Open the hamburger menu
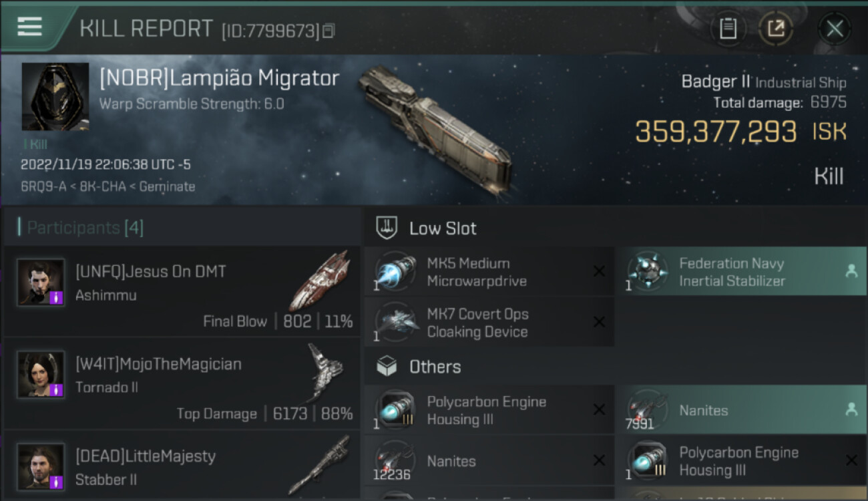This screenshot has width=868, height=501. (30, 27)
